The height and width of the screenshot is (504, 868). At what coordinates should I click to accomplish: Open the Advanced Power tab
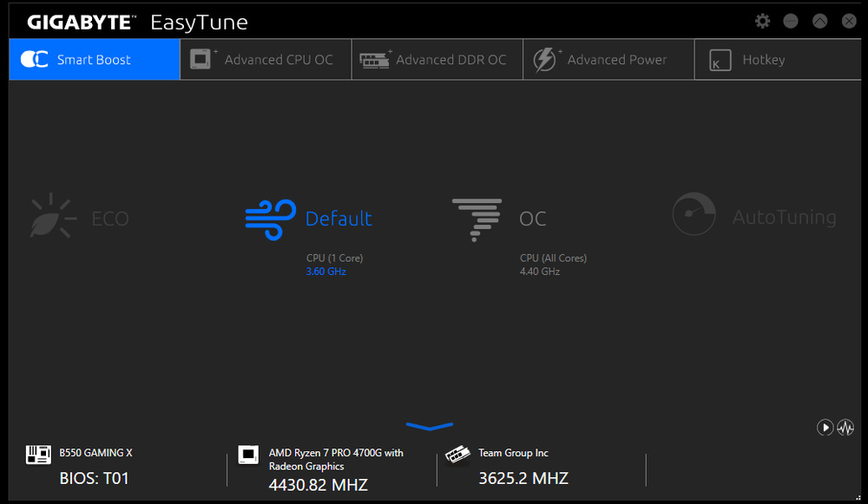(x=608, y=60)
